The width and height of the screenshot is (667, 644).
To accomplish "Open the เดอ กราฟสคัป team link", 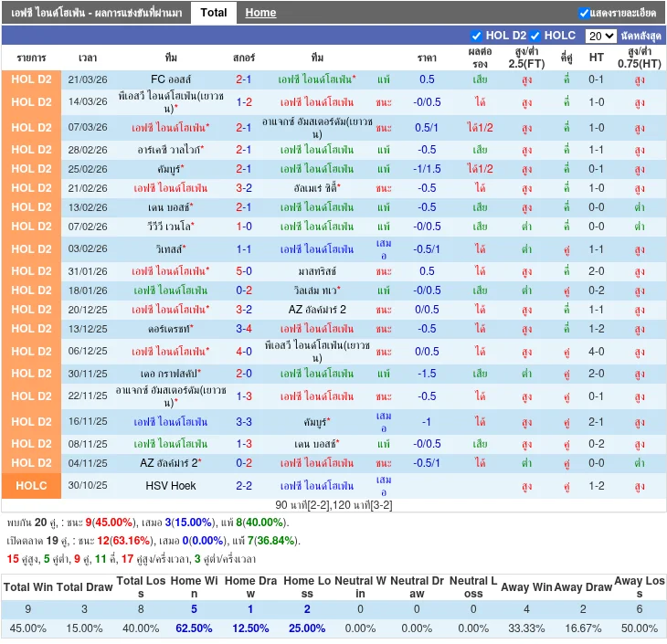I will click(x=171, y=374).
